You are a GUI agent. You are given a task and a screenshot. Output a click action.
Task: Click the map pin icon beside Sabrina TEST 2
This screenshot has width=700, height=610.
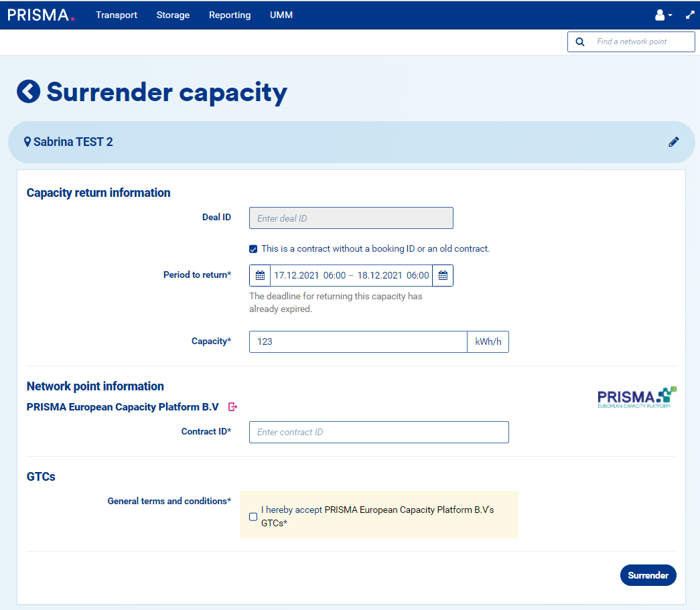[27, 142]
